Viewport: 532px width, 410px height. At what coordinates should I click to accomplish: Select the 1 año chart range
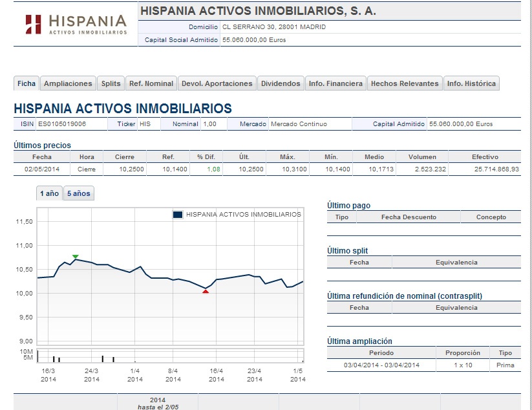(x=49, y=193)
